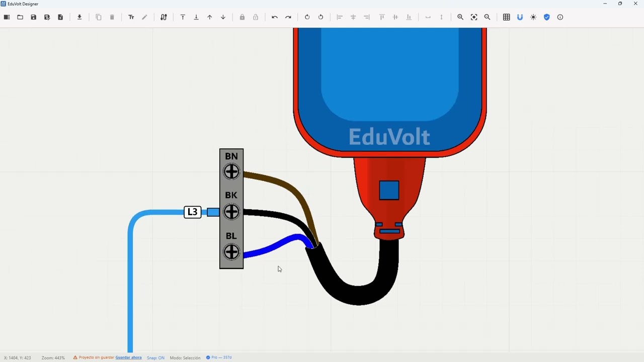Viewport: 644px width, 362px height.
Task: Rotate selection counterclockwise icon
Action: click(x=320, y=17)
